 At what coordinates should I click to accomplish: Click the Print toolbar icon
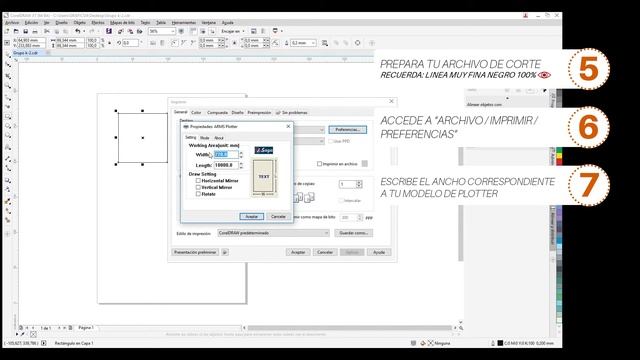coord(35,31)
